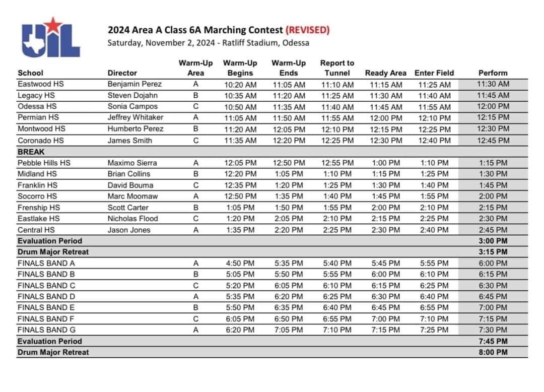
Task: Select the Ratliff Stadium date subtitle text
Action: (208, 43)
